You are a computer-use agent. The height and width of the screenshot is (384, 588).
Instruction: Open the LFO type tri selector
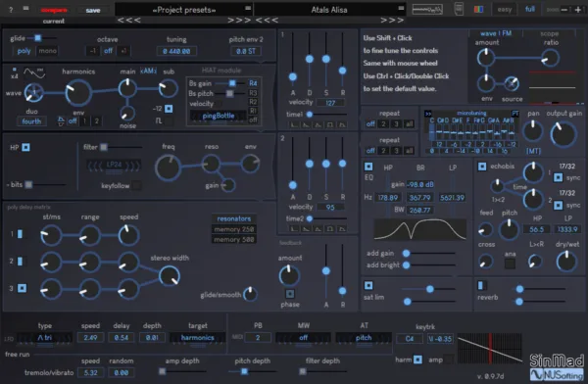[x=45, y=338]
